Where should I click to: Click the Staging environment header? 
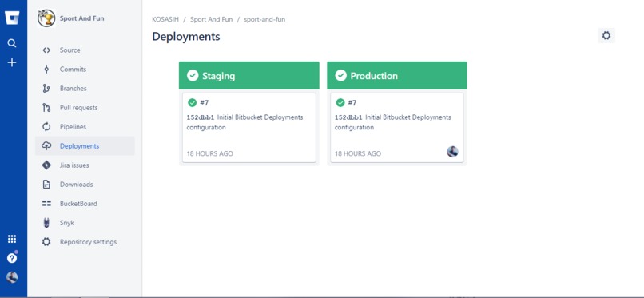point(249,76)
